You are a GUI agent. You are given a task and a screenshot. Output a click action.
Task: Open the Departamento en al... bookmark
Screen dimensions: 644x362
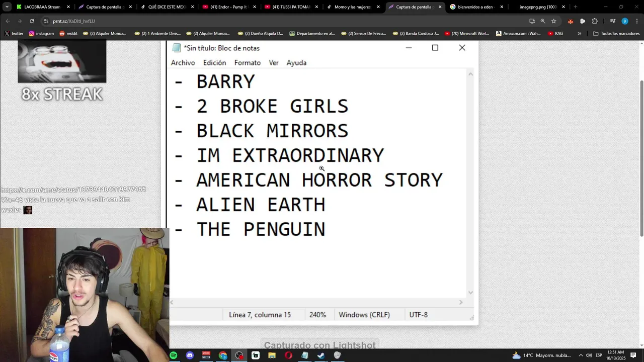[x=312, y=34]
